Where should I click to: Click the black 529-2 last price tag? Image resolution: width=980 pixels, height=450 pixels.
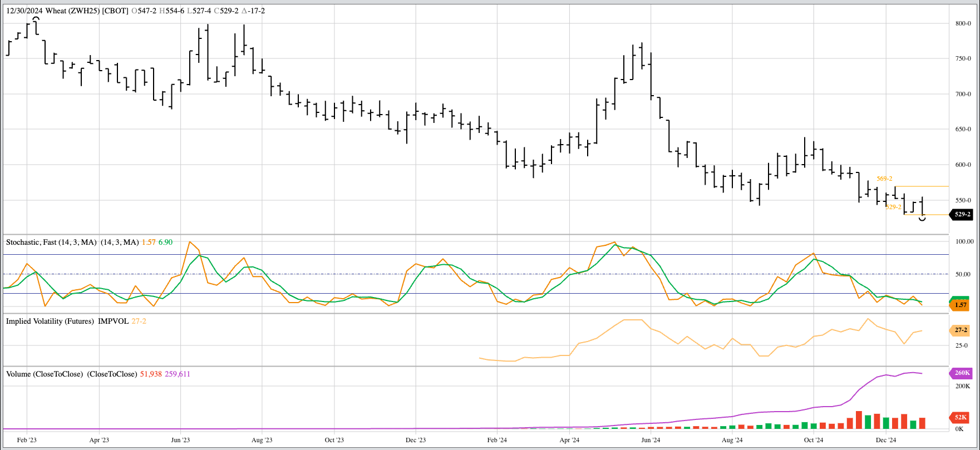[961, 214]
